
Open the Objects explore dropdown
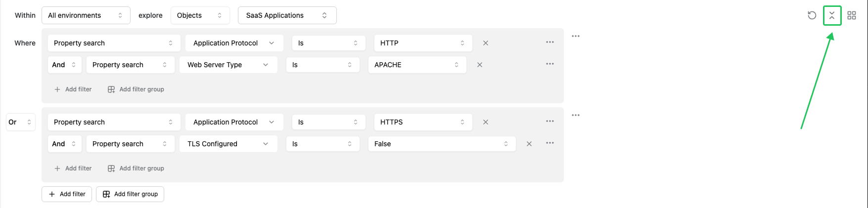click(x=200, y=15)
